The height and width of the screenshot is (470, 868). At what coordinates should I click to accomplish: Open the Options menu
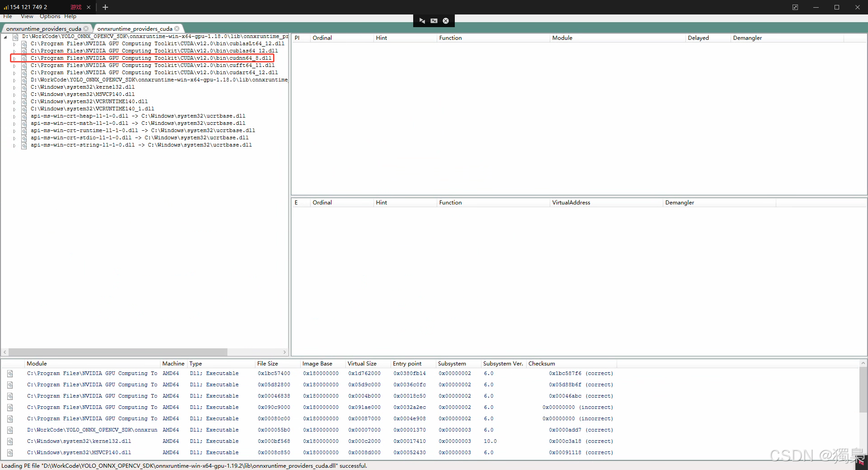50,16
